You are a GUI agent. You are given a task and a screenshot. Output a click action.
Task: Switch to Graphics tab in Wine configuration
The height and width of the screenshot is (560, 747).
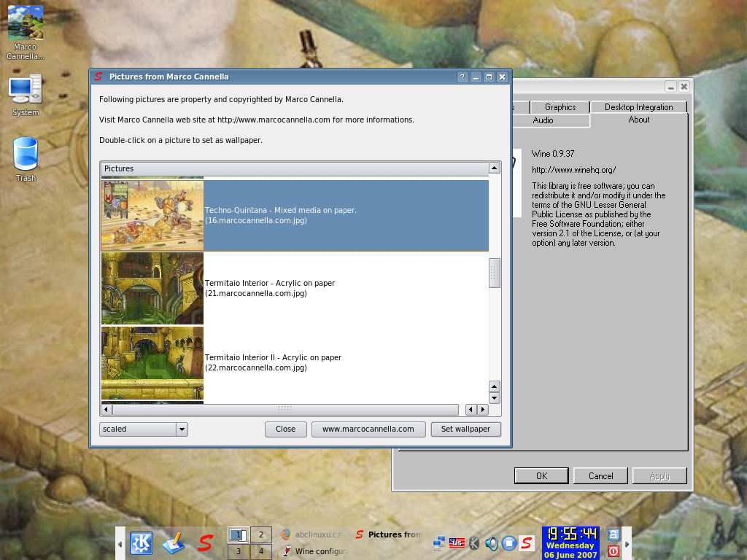pos(560,107)
